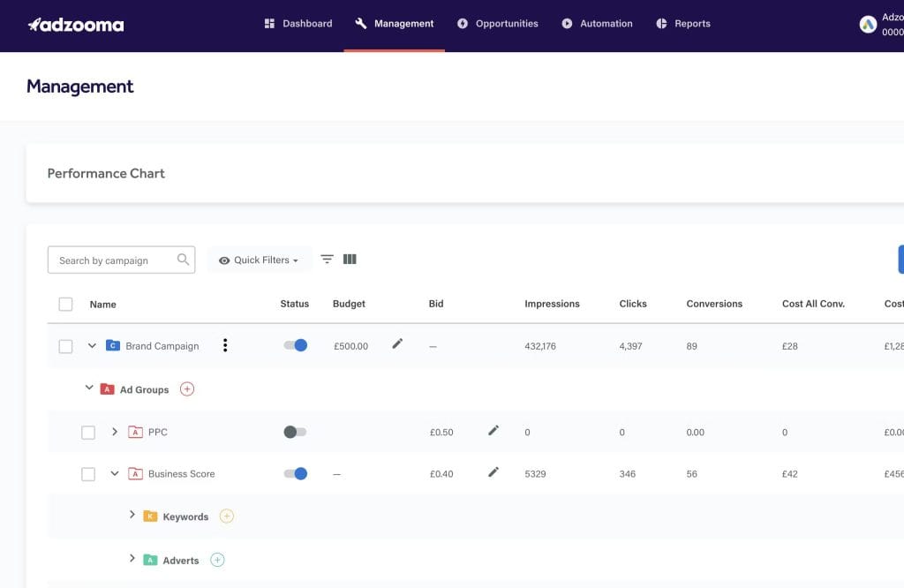The width and height of the screenshot is (904, 588).
Task: Sort by the Clicks column header
Action: point(632,304)
